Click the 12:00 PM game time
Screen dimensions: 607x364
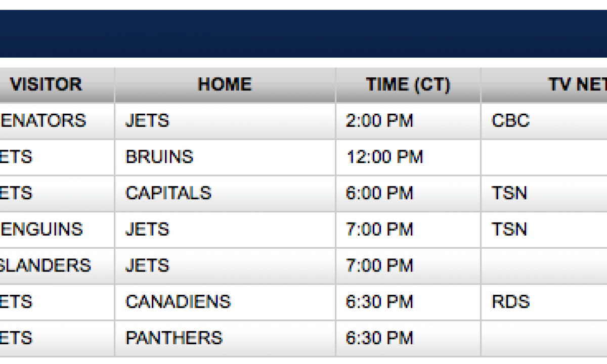click(x=384, y=157)
